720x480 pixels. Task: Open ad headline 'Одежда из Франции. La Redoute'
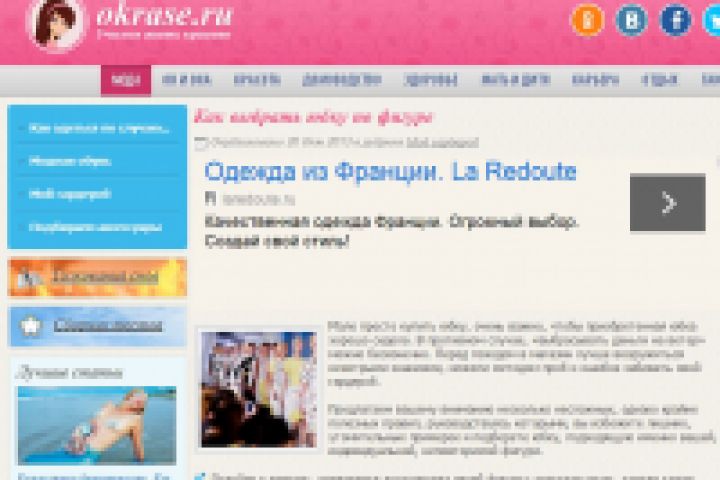coord(390,171)
